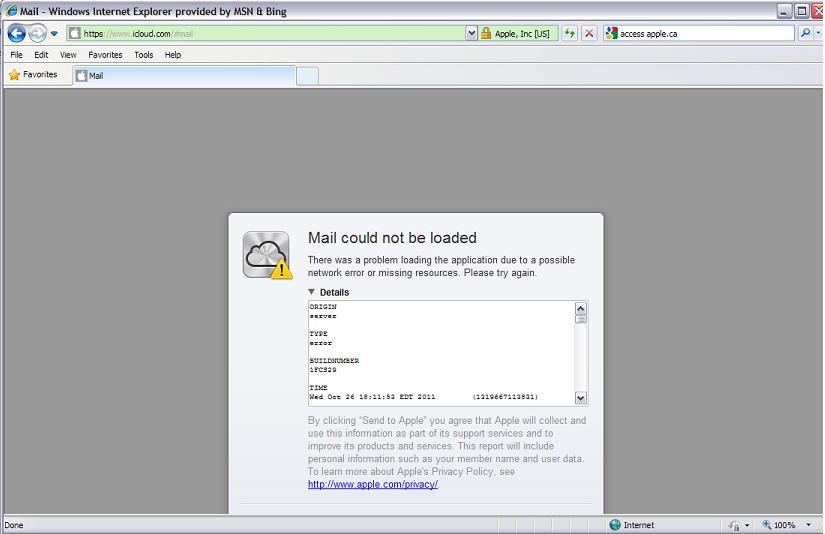
Task: Collapse the Details disclosure triangle
Action: [x=311, y=292]
